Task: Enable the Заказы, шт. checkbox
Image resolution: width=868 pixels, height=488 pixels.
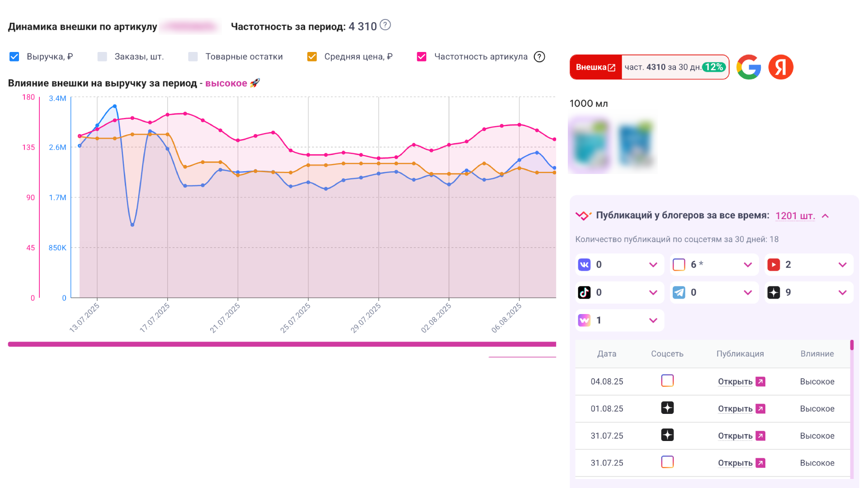Action: point(103,57)
